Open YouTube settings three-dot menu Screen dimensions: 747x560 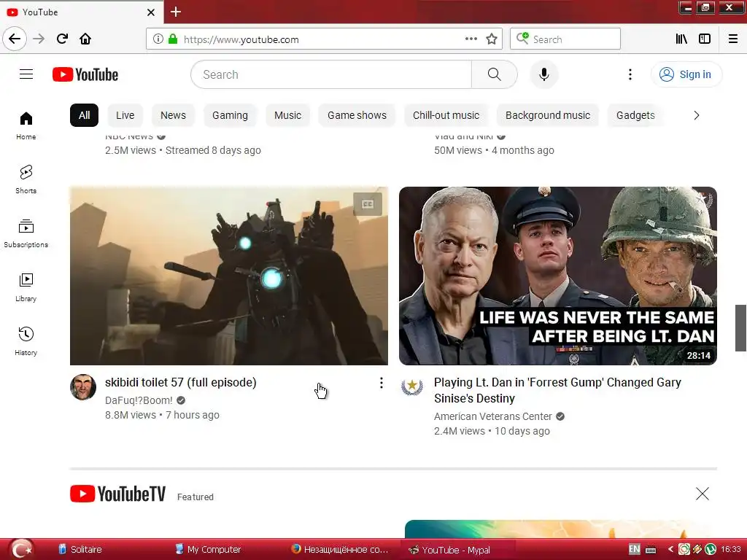pyautogui.click(x=630, y=74)
